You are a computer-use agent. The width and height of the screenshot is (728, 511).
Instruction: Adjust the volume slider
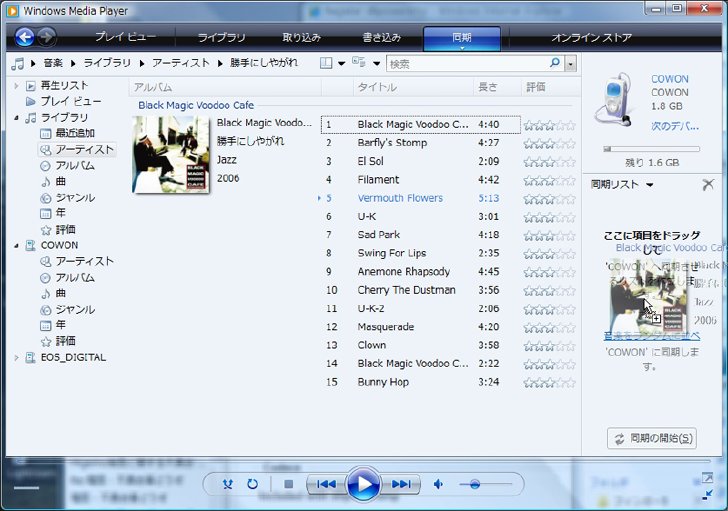click(x=474, y=484)
